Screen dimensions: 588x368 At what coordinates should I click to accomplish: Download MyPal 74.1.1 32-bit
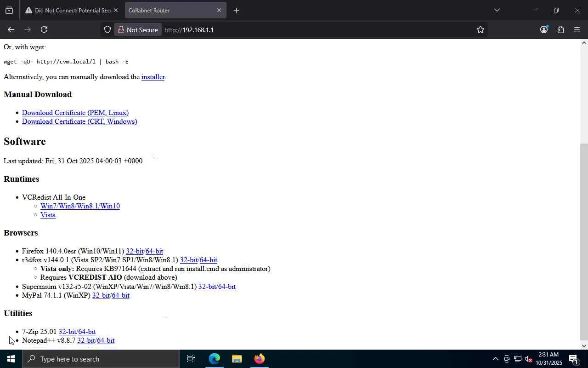click(x=101, y=295)
